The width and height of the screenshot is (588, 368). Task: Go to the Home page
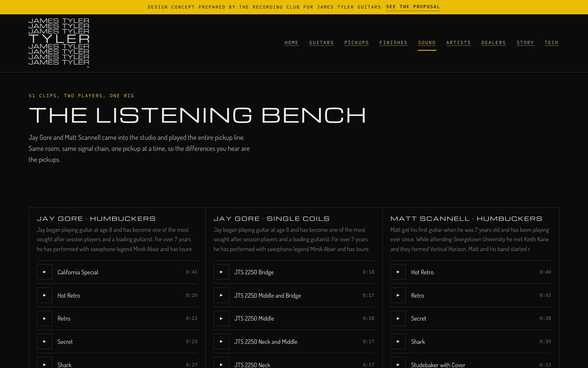coord(292,43)
